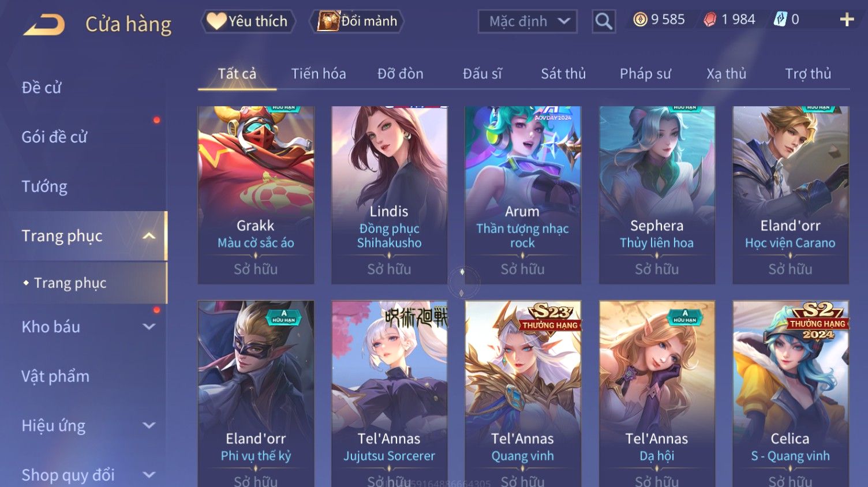Select the Grakk Màu cờ sắc áo skin card
The height and width of the screenshot is (487, 868).
pos(256,195)
